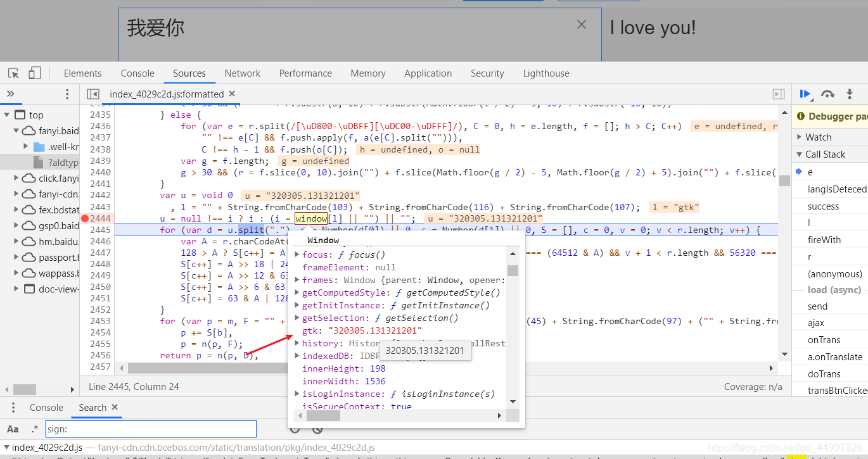Click the Debugger paused info icon
This screenshot has width=868, height=459.
point(801,116)
